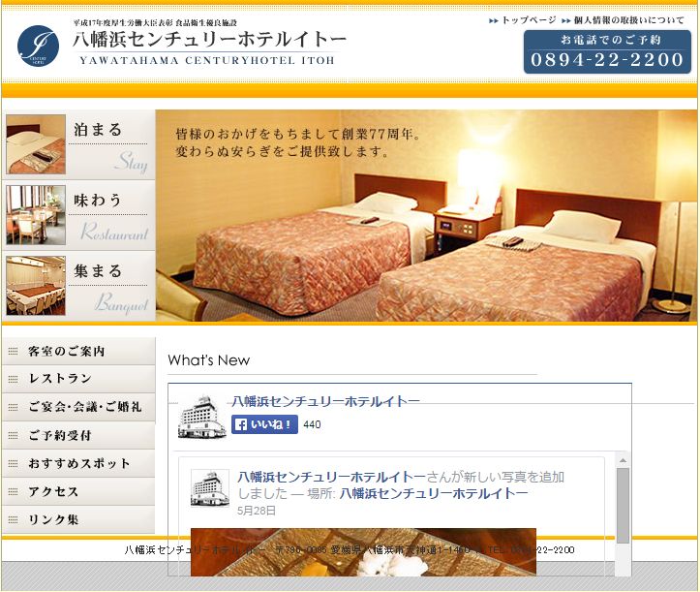Select アクセス in the sidebar menu

point(78,491)
